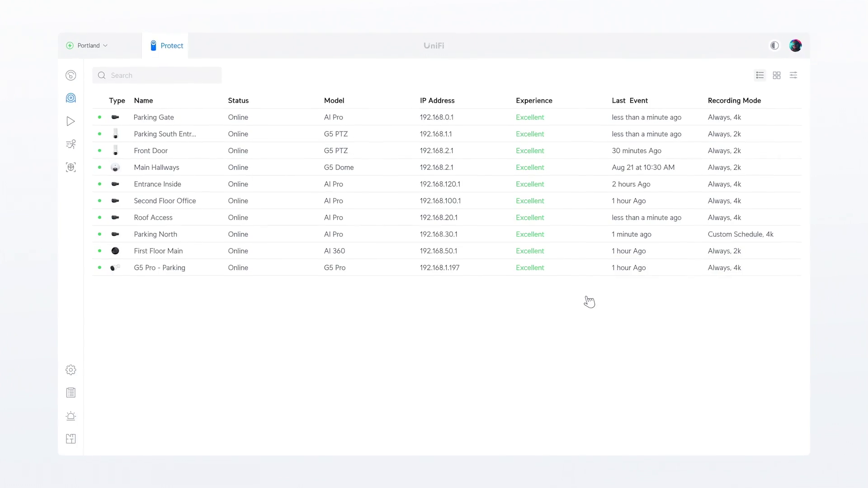This screenshot has height=488, width=868.
Task: Select the Parking North camera name
Action: [156, 234]
